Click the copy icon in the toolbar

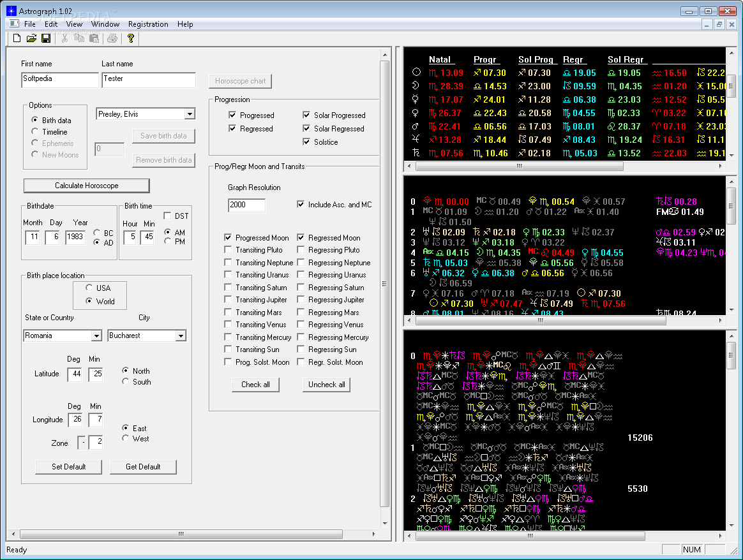point(79,39)
